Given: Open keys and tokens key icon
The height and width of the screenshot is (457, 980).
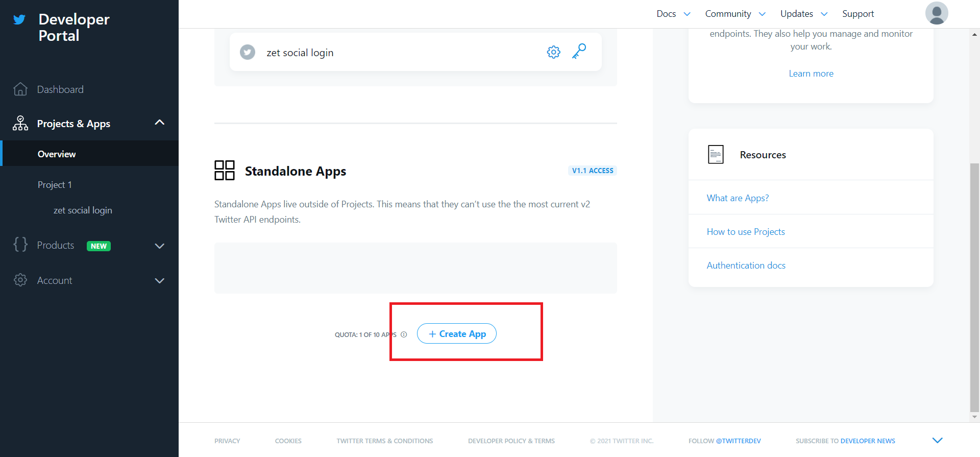Looking at the screenshot, I should (x=579, y=52).
